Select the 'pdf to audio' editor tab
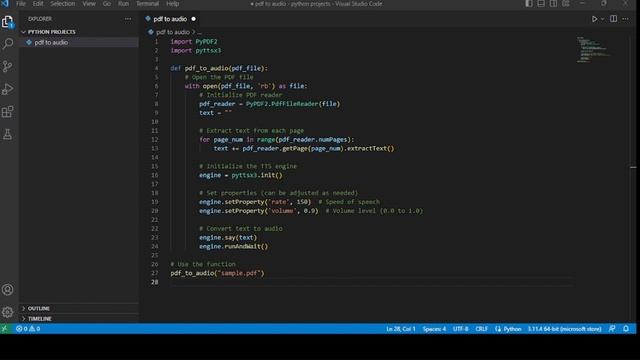 [170, 19]
